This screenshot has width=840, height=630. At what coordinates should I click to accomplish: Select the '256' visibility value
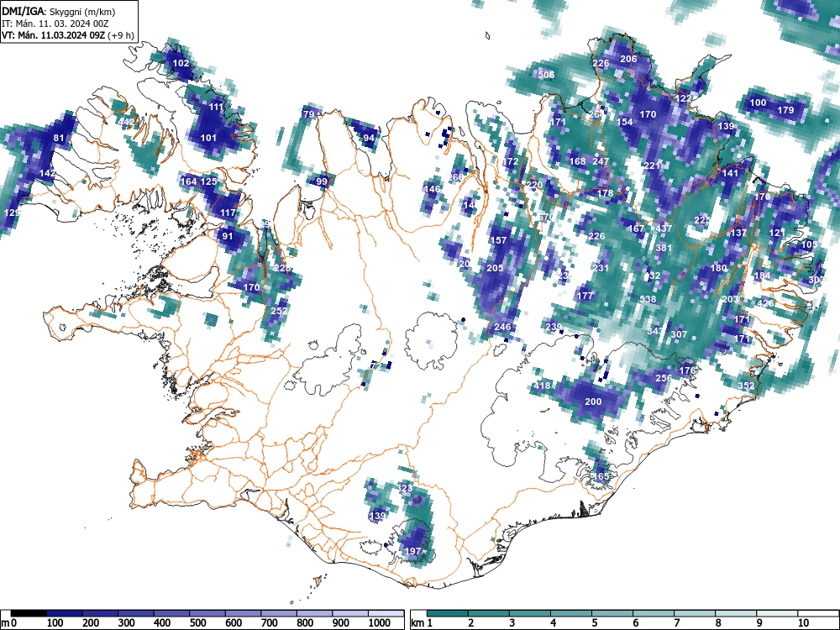pos(664,378)
